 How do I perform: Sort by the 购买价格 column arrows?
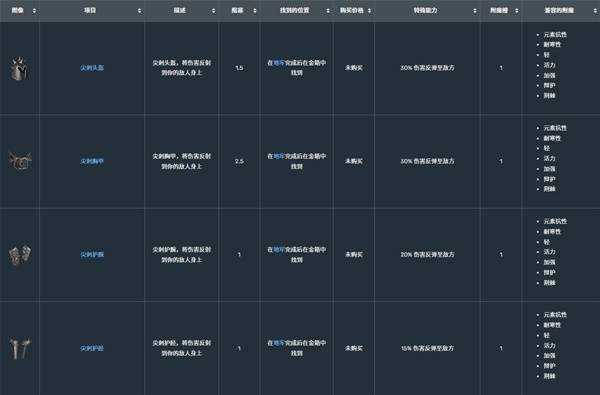coord(369,11)
